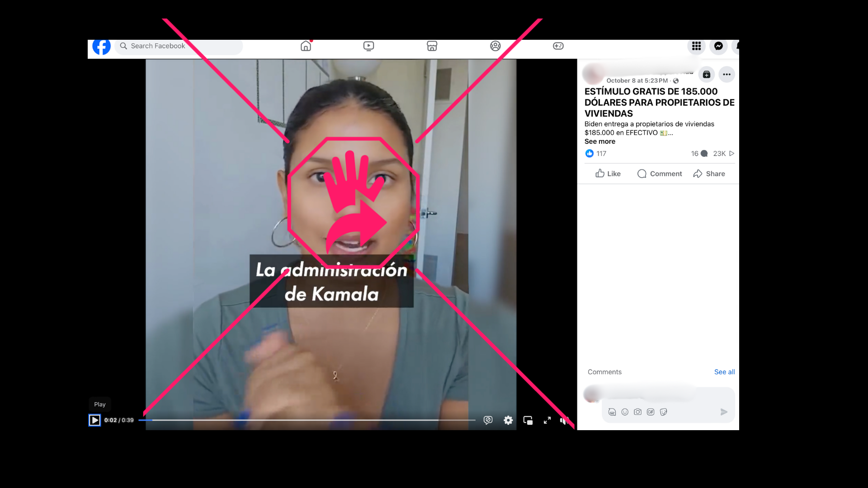Open video settings gear
The image size is (868, 488).
(x=508, y=420)
